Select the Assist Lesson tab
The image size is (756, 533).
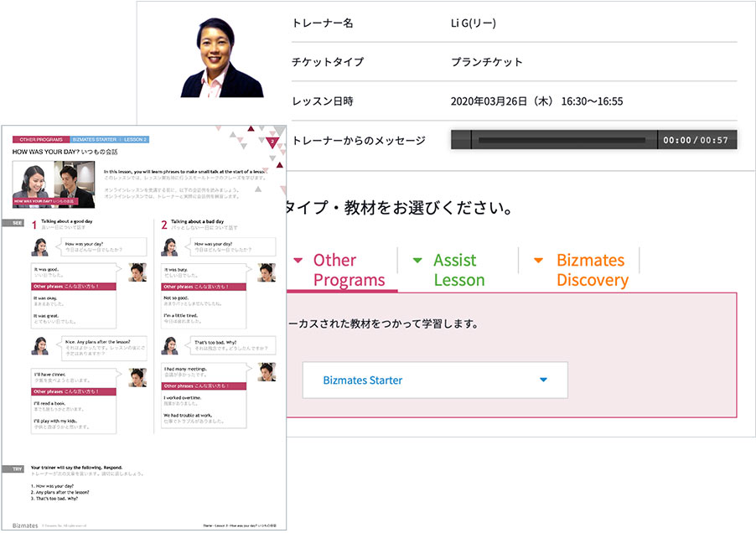click(458, 270)
